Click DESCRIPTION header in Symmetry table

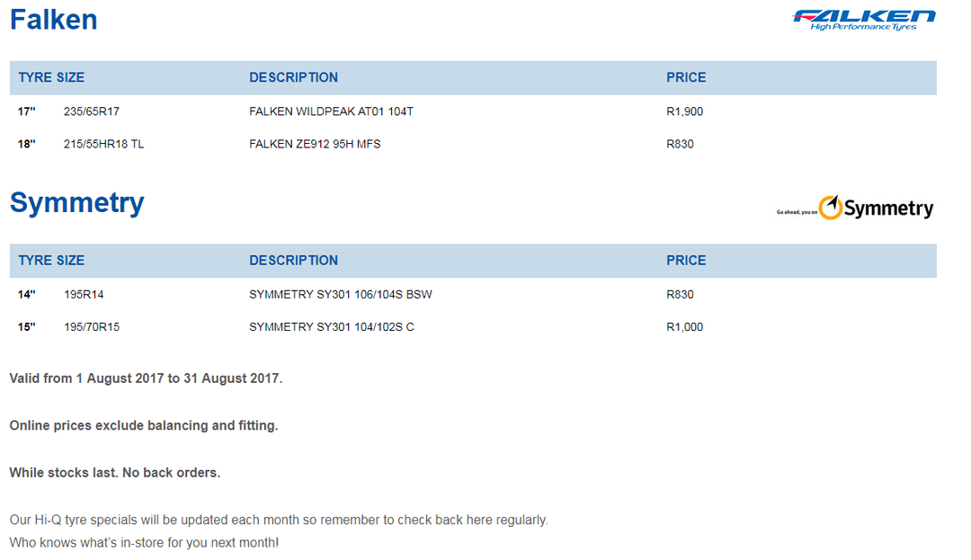tap(293, 261)
